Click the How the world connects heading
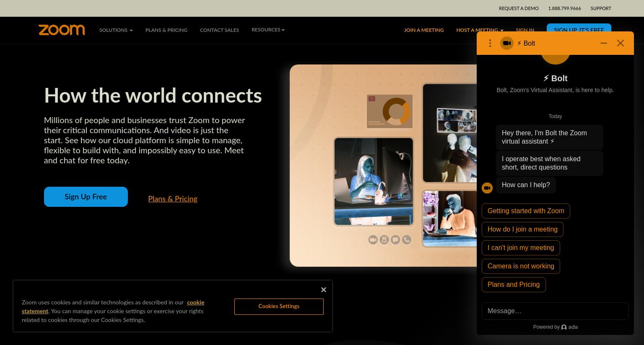 (153, 95)
